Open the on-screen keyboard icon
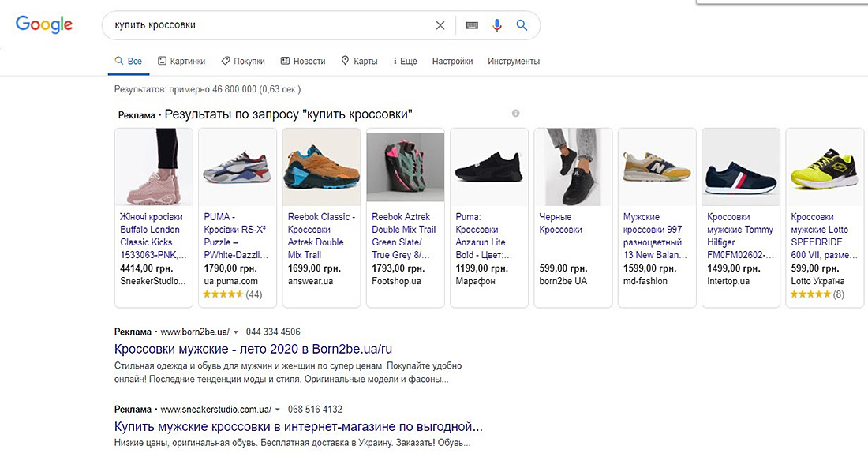 [x=472, y=25]
